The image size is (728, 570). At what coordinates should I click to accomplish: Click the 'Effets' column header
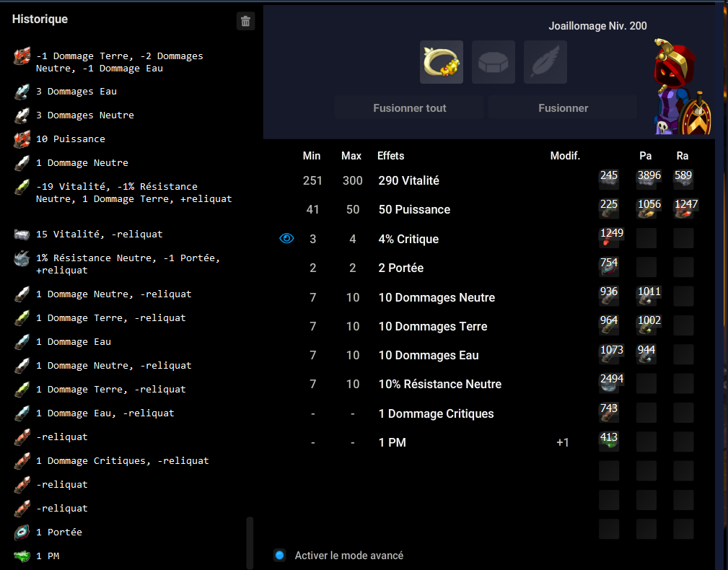click(x=390, y=156)
